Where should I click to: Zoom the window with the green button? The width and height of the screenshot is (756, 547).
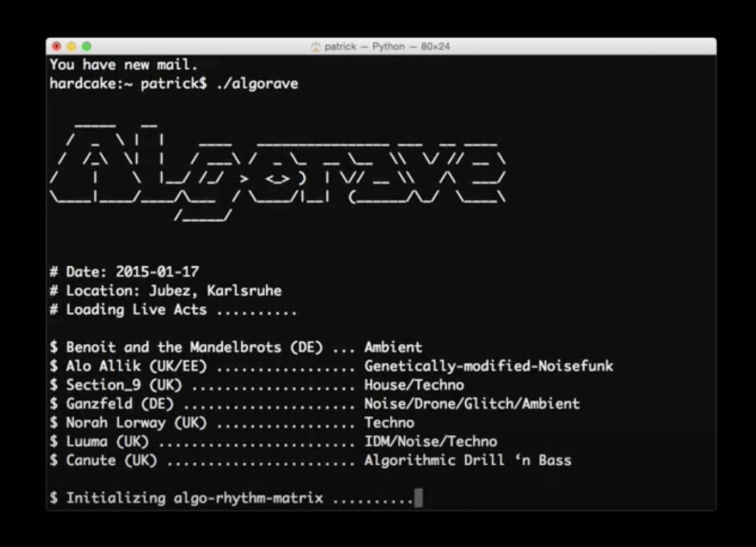coord(87,46)
